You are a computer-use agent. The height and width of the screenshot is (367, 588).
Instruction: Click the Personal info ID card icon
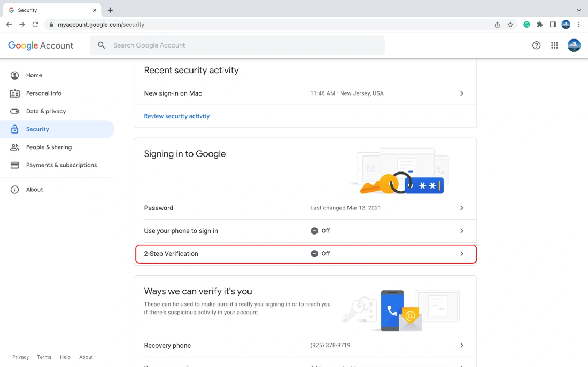pos(14,93)
